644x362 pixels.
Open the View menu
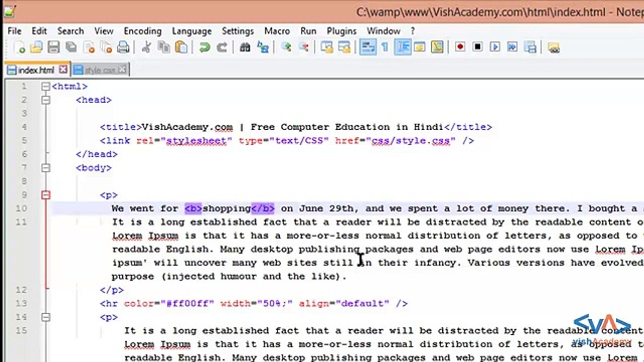pyautogui.click(x=104, y=31)
